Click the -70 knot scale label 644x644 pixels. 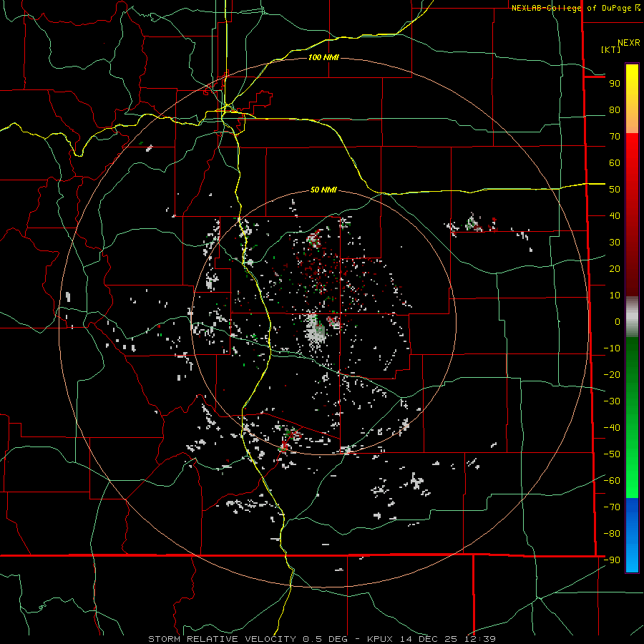[612, 507]
